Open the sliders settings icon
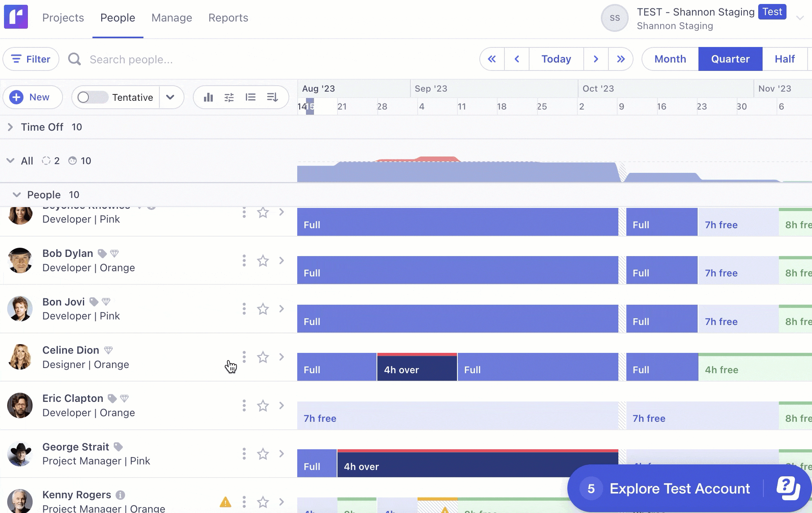Screen dimensions: 812x513 click(x=229, y=98)
